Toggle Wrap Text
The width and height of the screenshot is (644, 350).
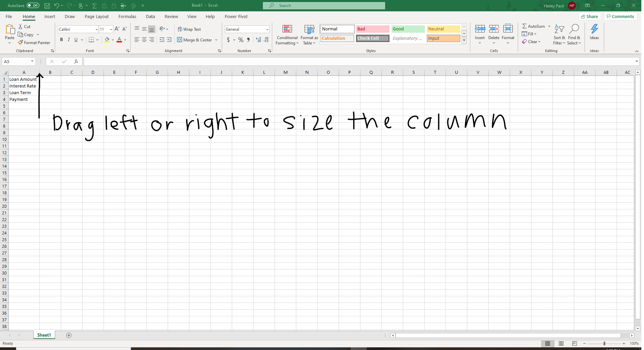coord(189,29)
